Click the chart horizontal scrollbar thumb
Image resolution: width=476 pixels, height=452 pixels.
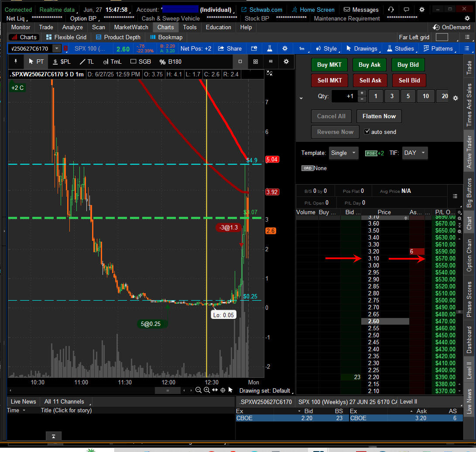point(167,390)
